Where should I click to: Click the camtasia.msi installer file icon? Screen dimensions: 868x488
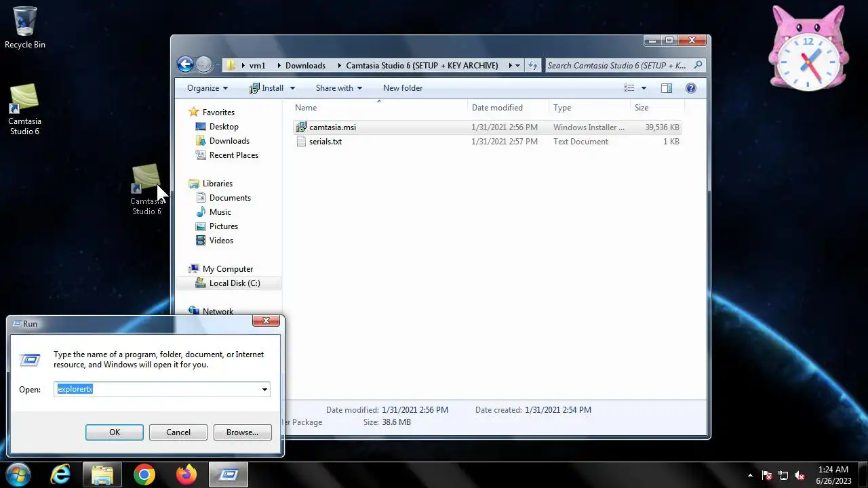302,127
